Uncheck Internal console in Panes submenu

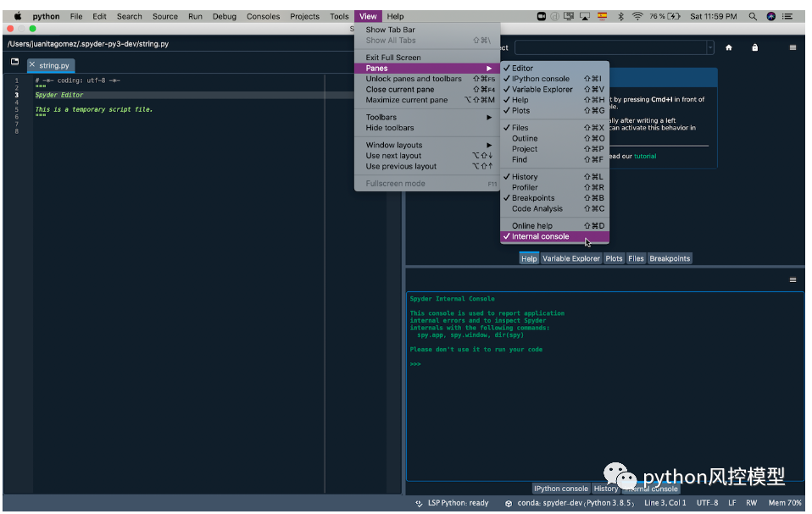coord(540,237)
